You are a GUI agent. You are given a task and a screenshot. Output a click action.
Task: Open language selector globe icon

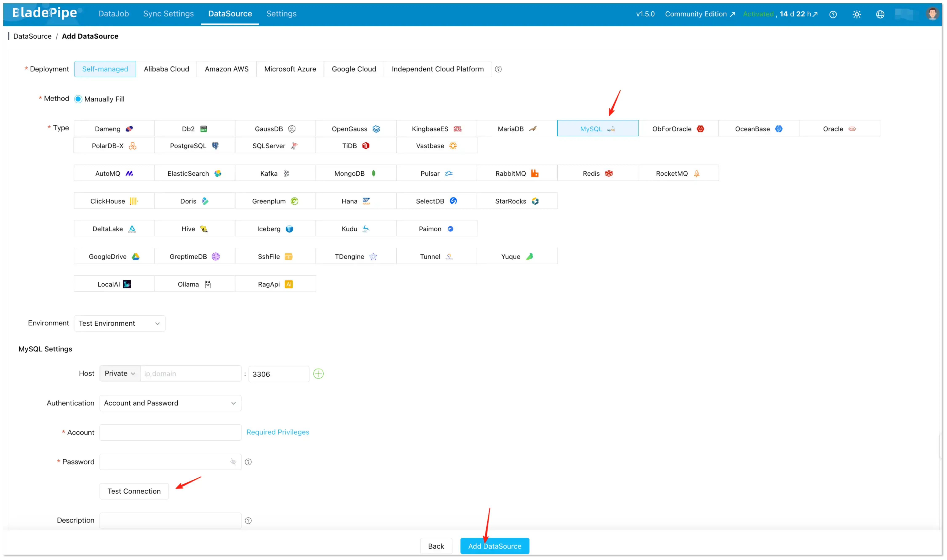tap(880, 14)
